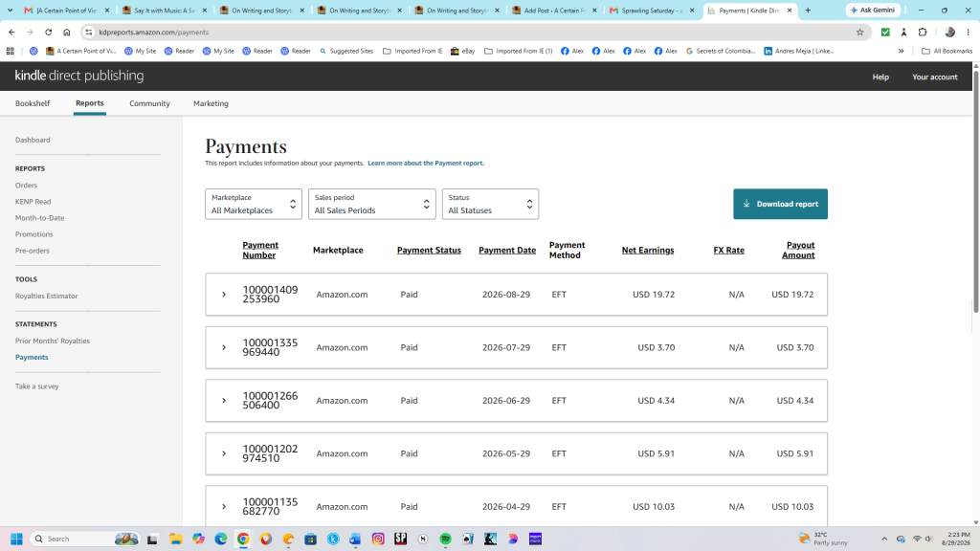Show hidden system tray icons

point(883,539)
